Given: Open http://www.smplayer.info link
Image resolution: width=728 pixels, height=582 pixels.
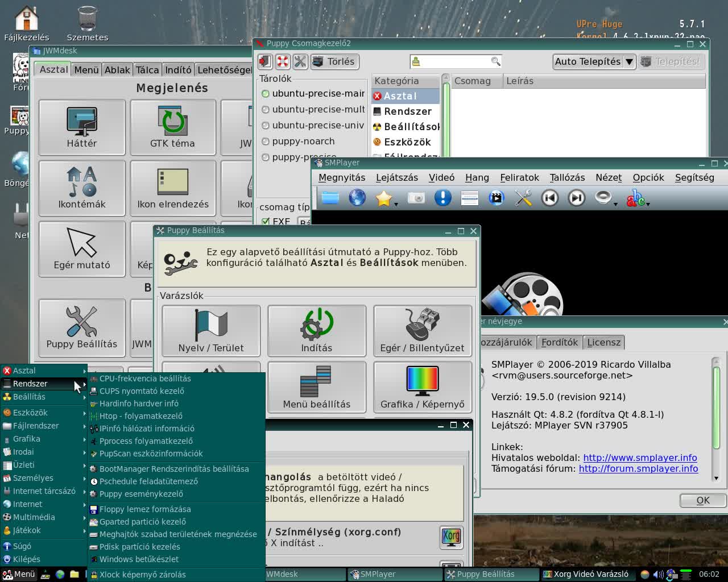Looking at the screenshot, I should pos(640,458).
